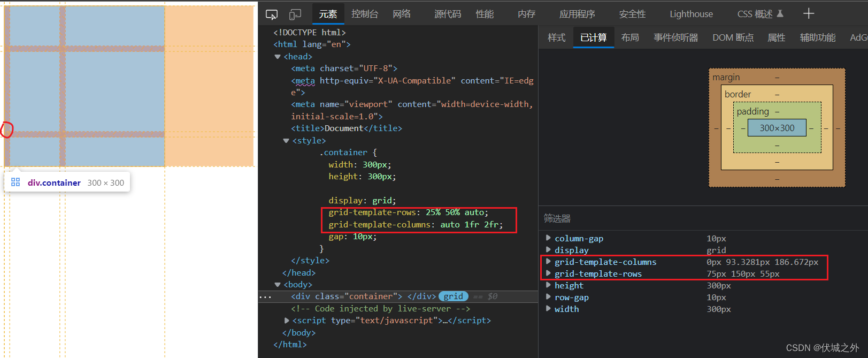Toggle device emulation toolbar icon
Image resolution: width=868 pixels, height=358 pixels.
(295, 14)
